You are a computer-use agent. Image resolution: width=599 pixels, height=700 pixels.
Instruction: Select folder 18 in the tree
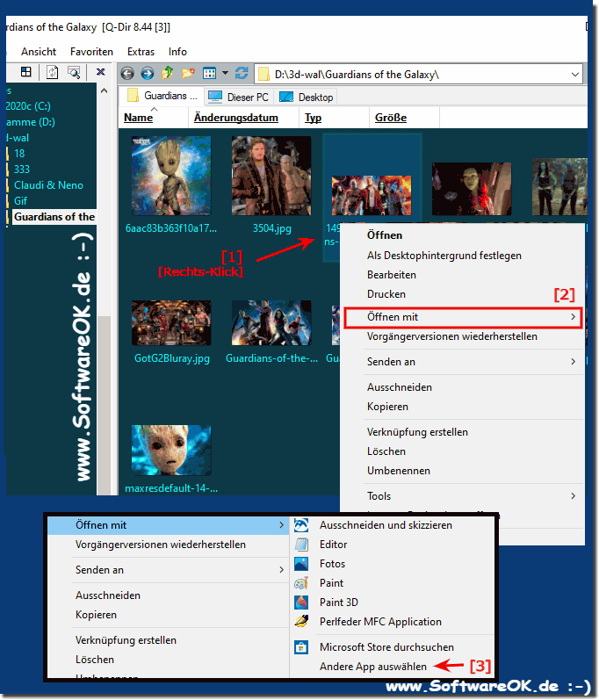(19, 154)
